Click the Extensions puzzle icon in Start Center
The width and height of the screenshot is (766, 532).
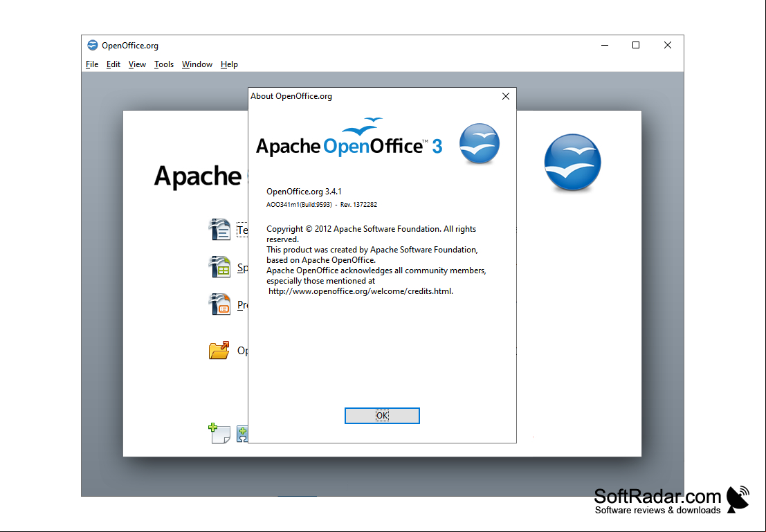[x=242, y=434]
